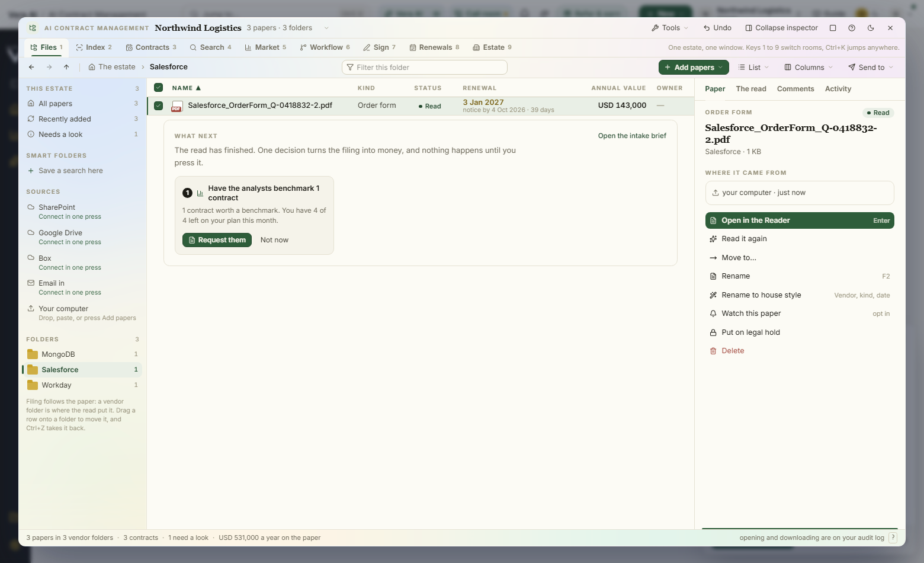Dismiss with Not now
924x563 pixels.
[x=274, y=240]
